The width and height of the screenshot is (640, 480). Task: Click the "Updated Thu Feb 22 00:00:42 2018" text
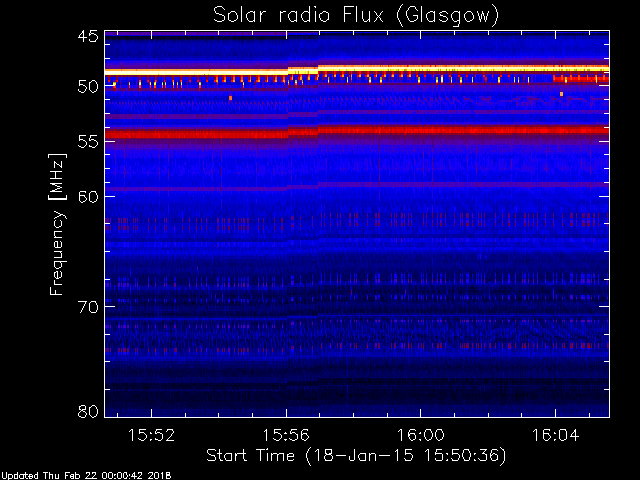coord(86,476)
